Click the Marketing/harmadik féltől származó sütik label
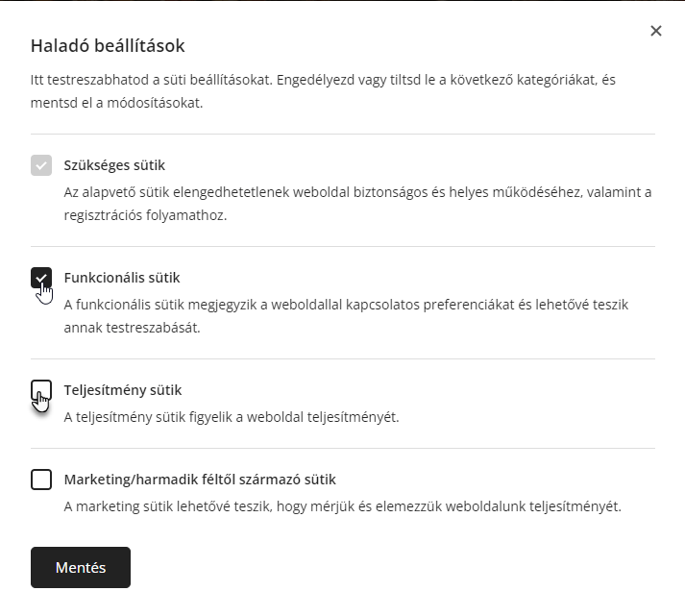Screen dimensions: 685x616 [x=200, y=480]
